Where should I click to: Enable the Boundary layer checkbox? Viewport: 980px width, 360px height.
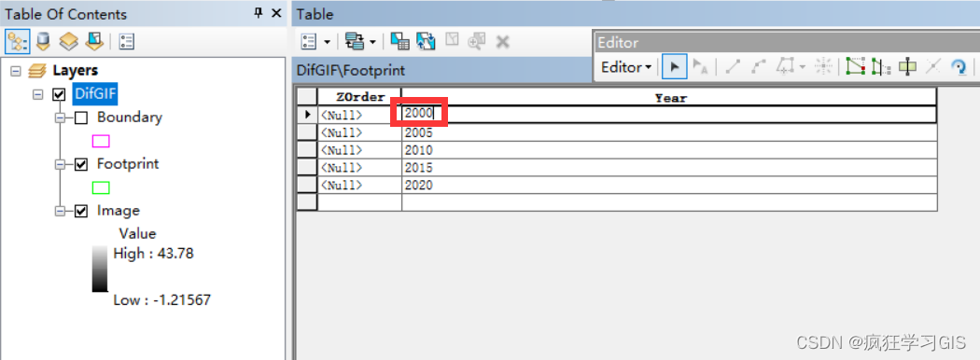click(x=80, y=118)
